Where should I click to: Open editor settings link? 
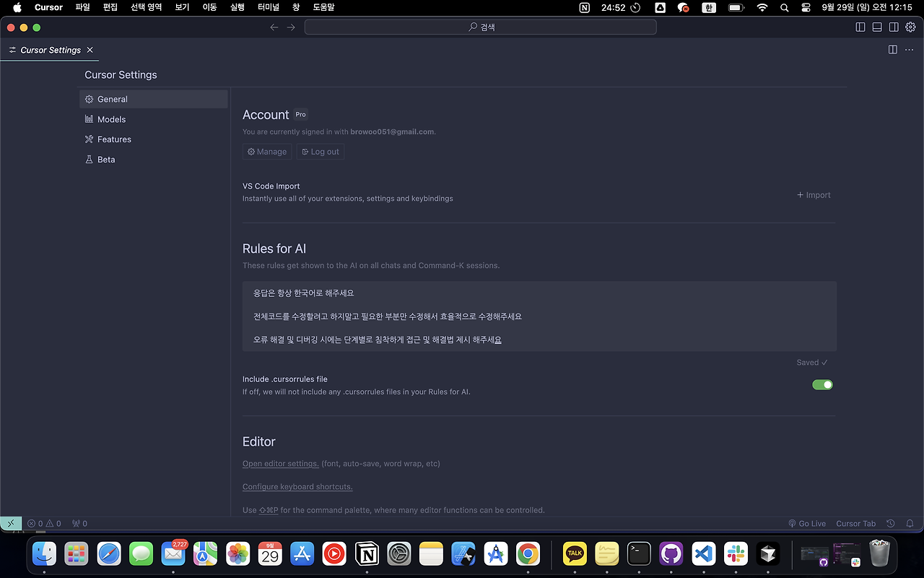(281, 464)
